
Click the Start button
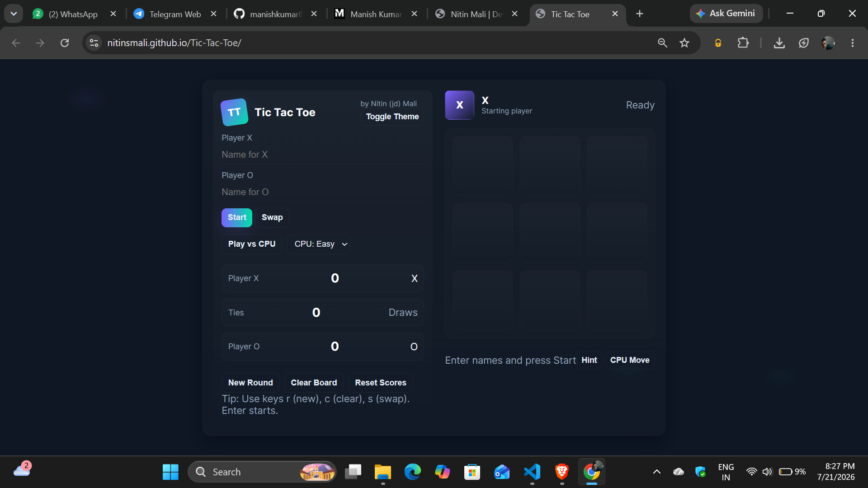click(237, 217)
